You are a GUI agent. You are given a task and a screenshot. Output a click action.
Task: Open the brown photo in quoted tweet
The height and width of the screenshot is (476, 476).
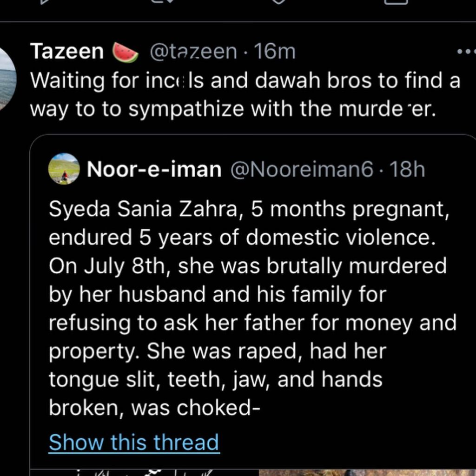click(x=368, y=472)
